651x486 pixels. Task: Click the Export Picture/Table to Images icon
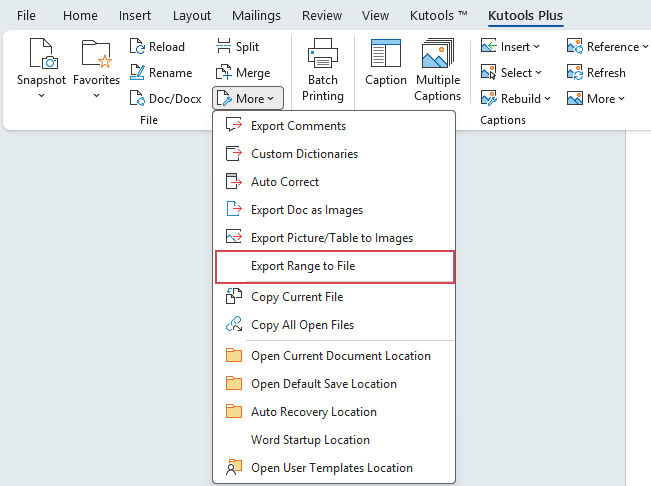(x=234, y=237)
